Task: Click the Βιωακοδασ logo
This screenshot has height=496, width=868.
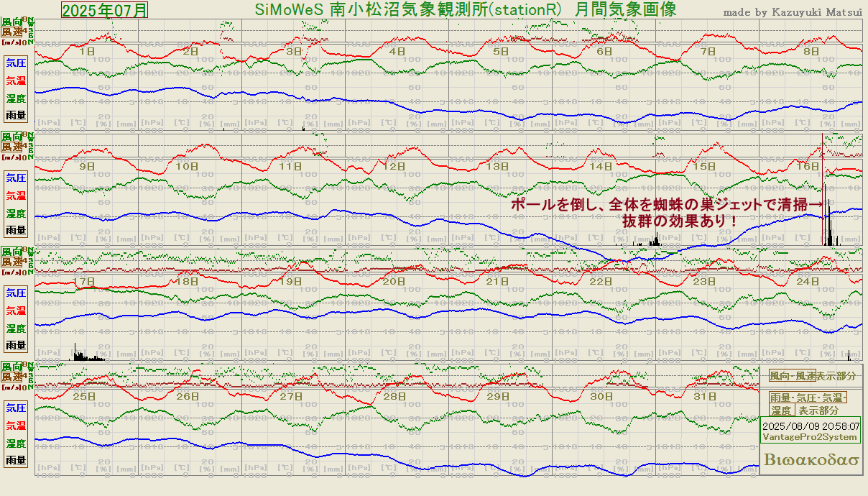Action: tap(812, 460)
